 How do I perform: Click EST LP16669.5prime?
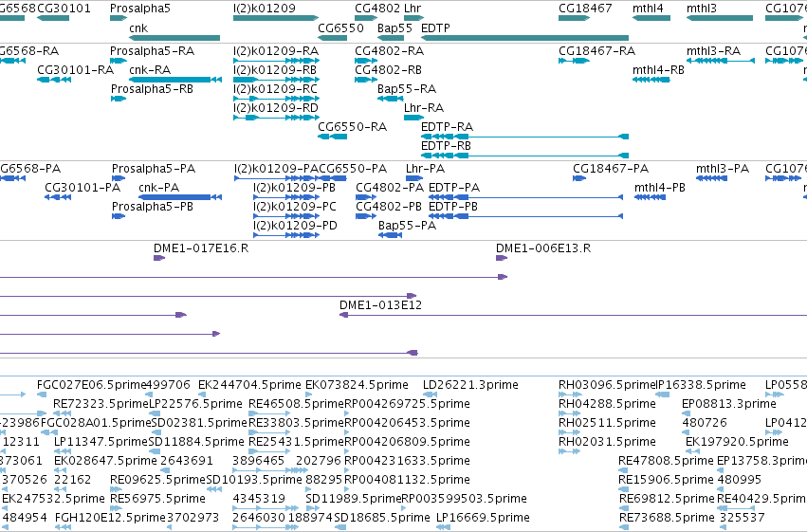[483, 518]
